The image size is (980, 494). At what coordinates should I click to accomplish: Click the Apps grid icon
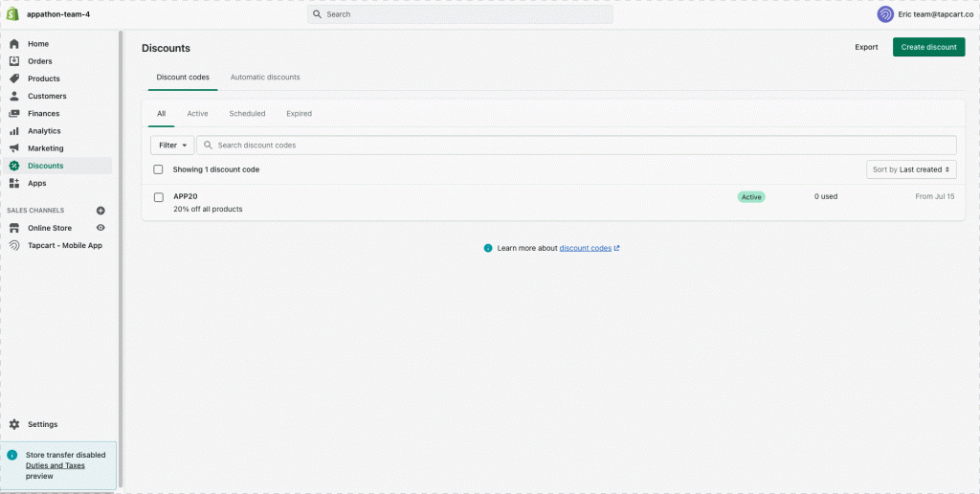(x=14, y=183)
